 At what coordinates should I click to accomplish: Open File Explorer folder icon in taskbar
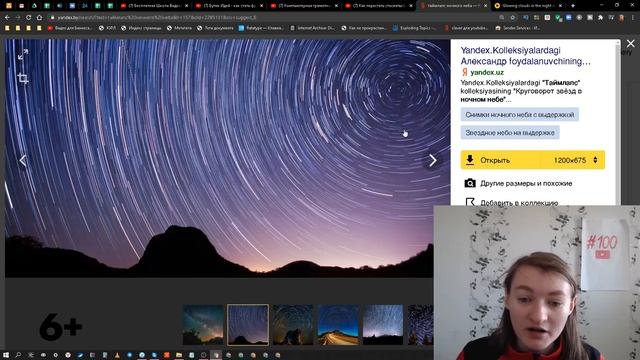coord(179,355)
